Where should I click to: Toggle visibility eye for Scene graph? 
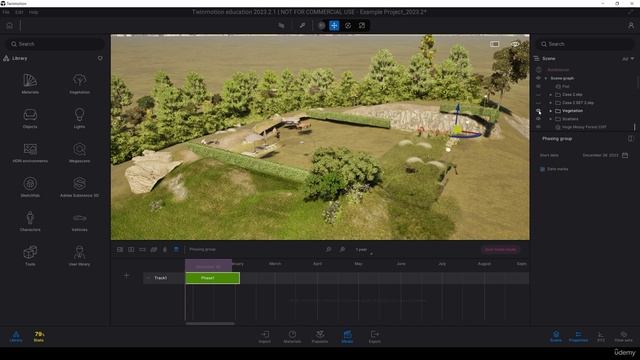(538, 78)
